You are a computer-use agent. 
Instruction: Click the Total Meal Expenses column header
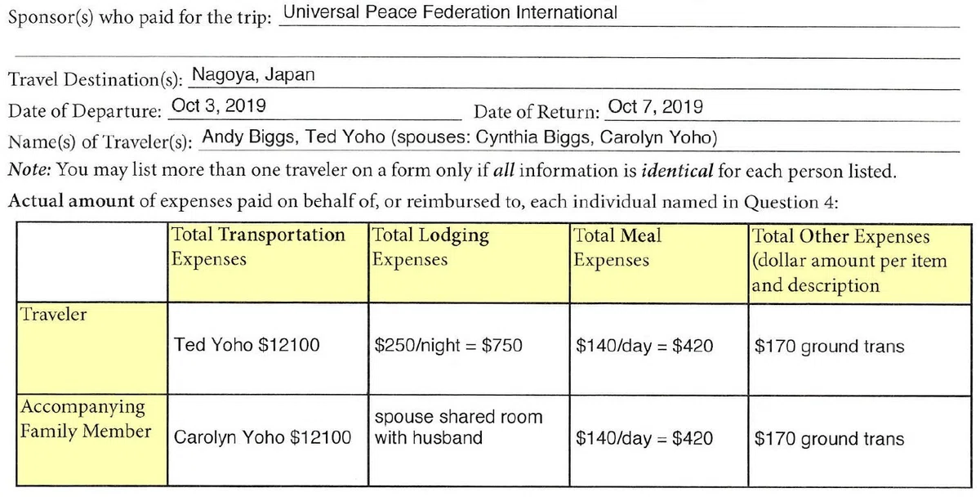click(x=658, y=261)
